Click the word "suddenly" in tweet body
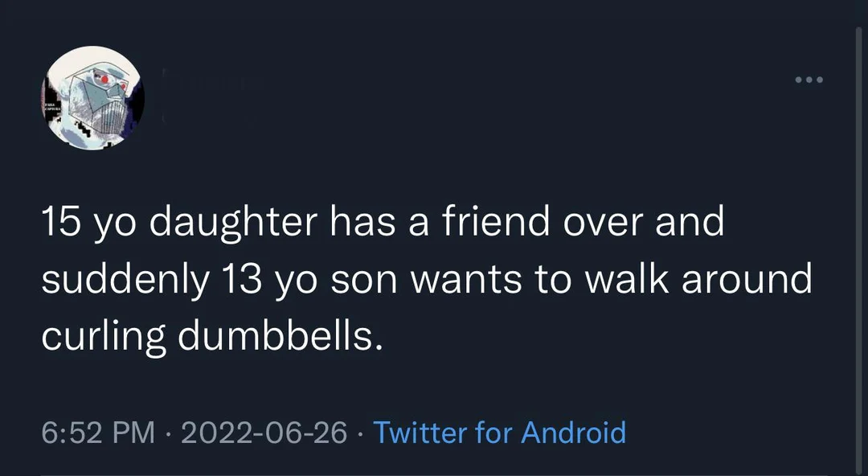 click(x=121, y=280)
